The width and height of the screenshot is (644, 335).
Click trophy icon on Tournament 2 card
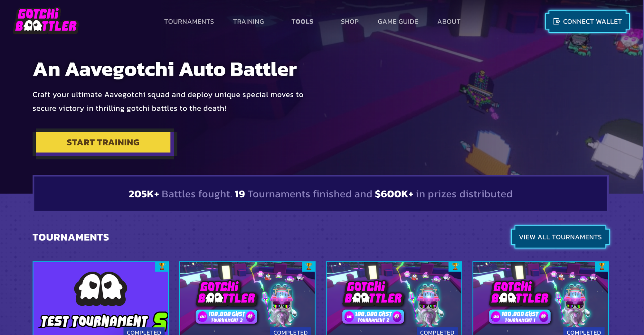455,266
